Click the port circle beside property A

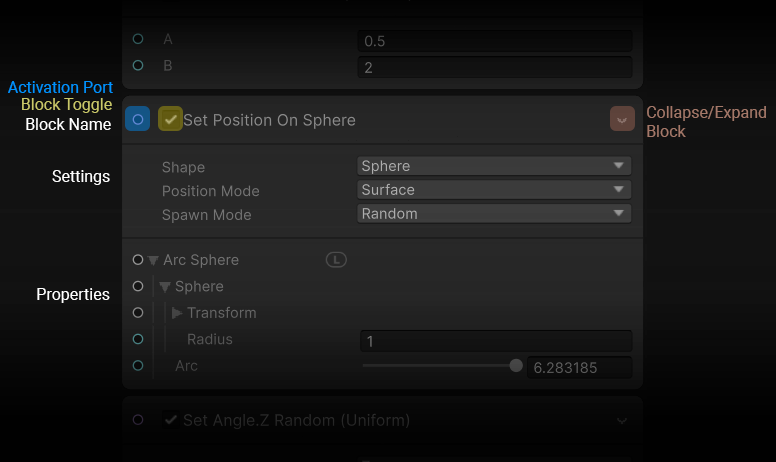point(138,40)
